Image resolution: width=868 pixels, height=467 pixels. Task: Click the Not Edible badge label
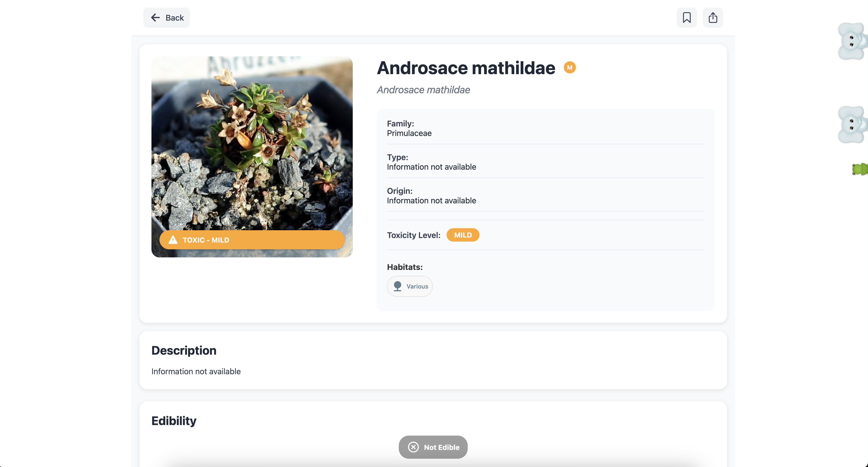pos(441,447)
